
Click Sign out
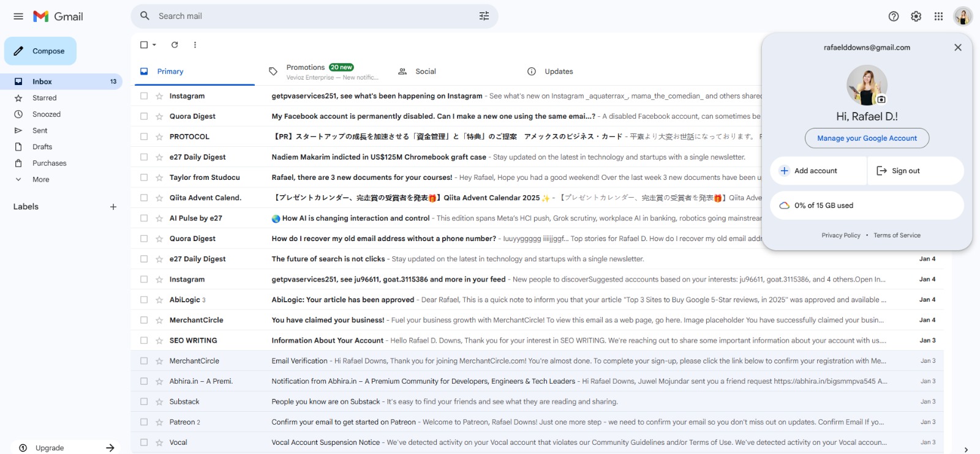click(x=916, y=171)
